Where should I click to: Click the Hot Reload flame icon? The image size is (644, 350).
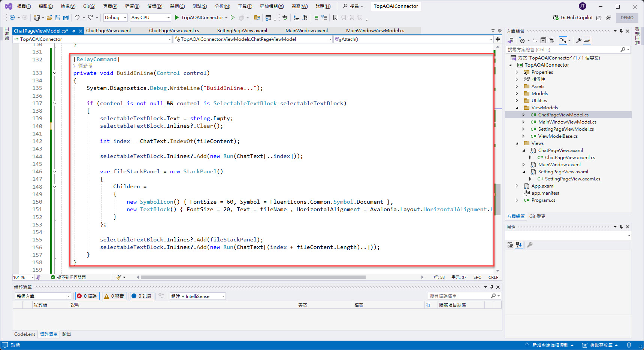[x=242, y=18]
